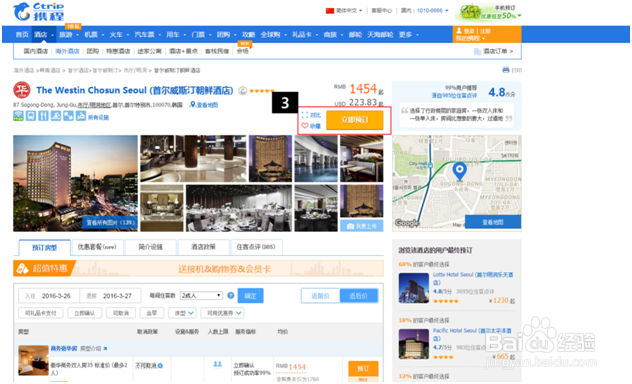Click the 对比 compare icon
The height and width of the screenshot is (384, 632).
[305, 115]
